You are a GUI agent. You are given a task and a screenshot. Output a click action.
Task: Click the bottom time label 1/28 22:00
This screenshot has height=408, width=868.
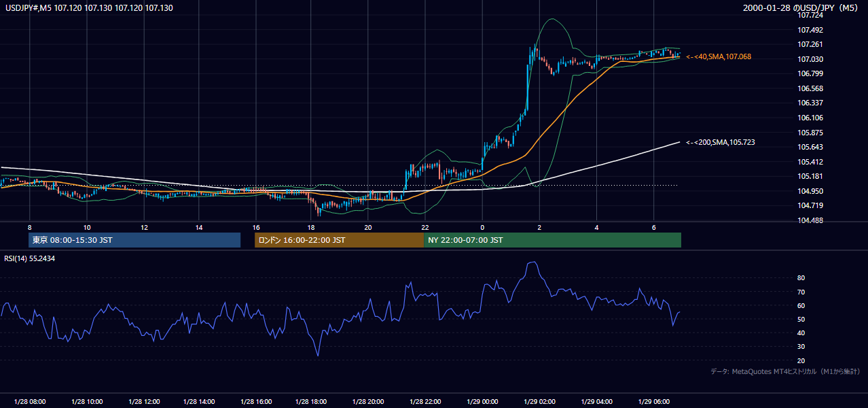click(427, 402)
